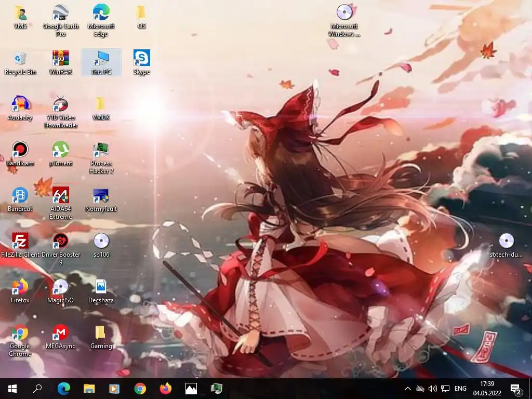Select the VMS folder icon

point(20,17)
